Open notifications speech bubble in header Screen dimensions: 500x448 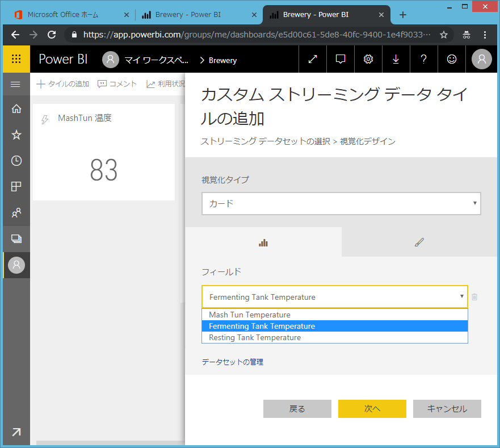[x=341, y=59]
